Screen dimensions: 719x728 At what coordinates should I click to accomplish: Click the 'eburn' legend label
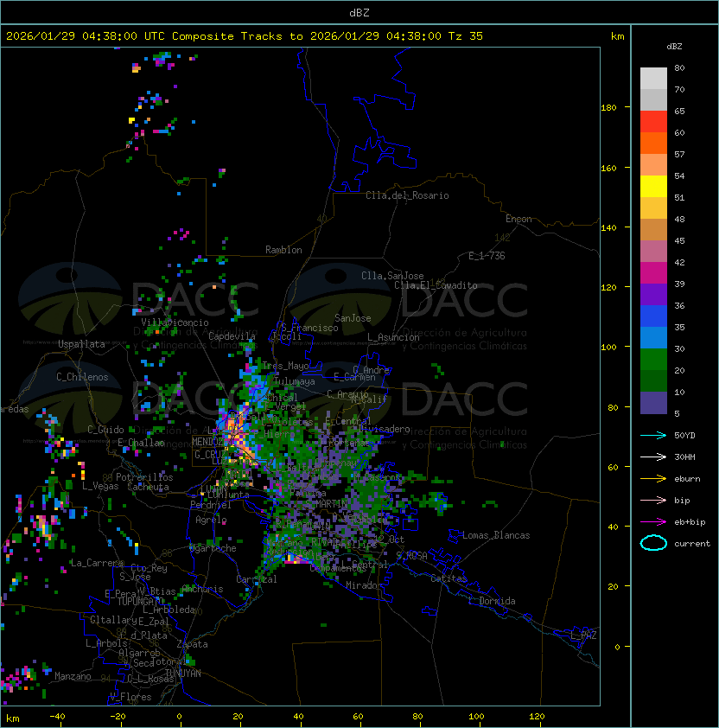[x=687, y=479]
